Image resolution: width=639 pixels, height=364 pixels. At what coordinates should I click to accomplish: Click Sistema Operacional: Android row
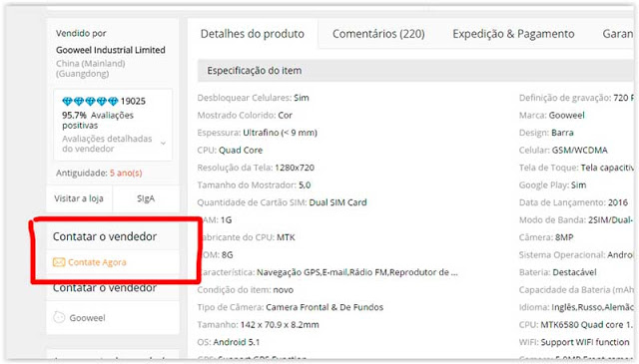pos(576,255)
